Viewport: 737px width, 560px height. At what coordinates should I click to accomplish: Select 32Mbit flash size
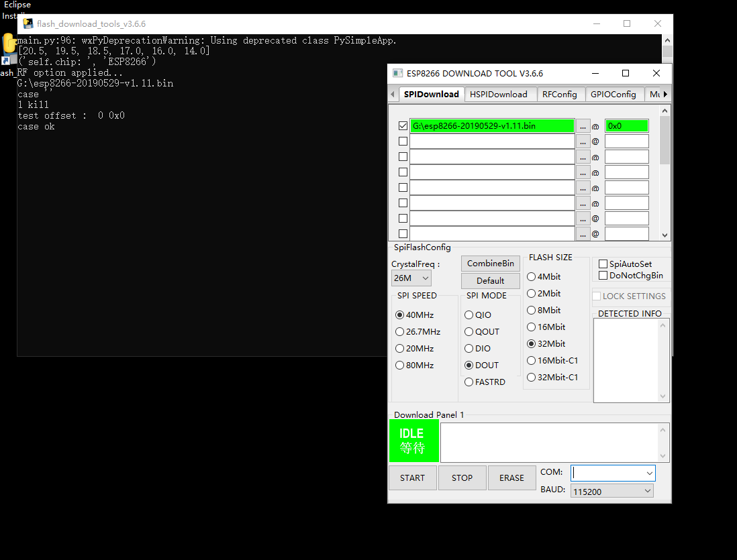[532, 344]
